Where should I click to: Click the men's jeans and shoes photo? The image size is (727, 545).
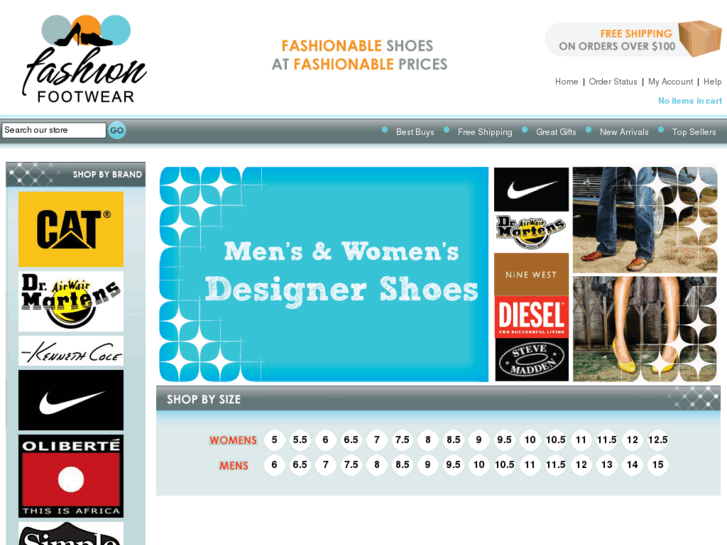pos(645,220)
